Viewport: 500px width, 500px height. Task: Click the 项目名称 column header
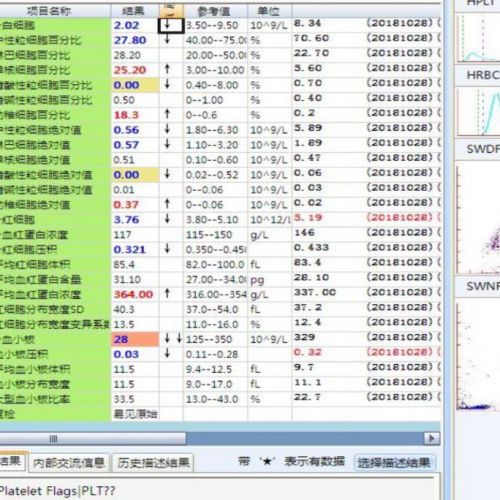[49, 11]
